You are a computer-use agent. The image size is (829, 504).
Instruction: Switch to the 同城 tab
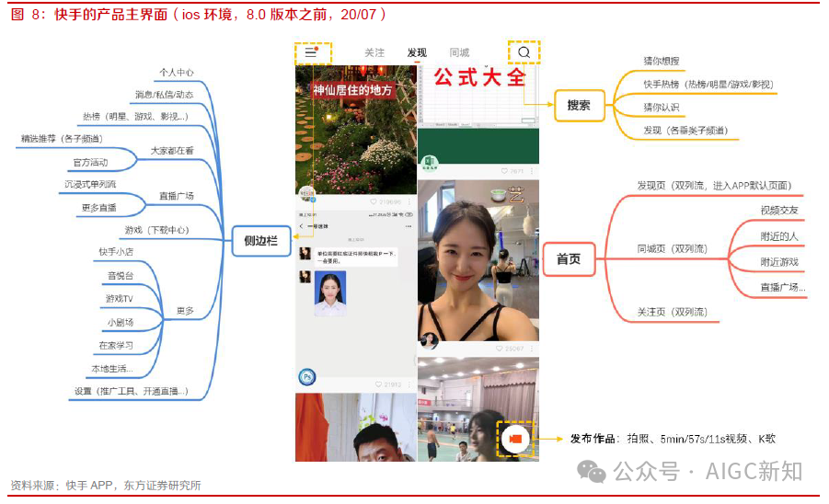click(x=459, y=52)
